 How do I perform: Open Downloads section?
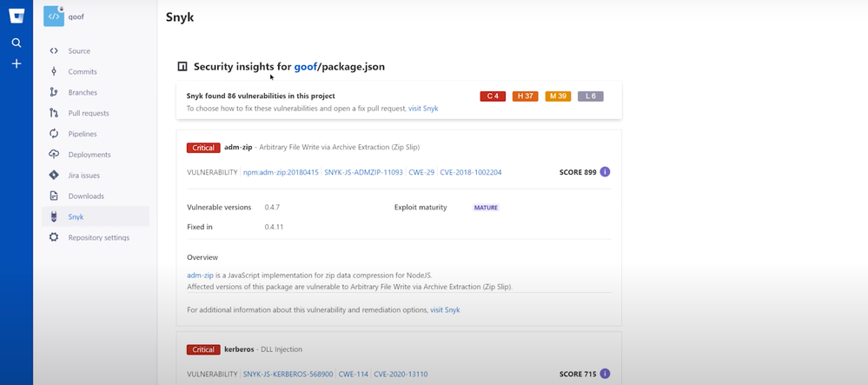tap(86, 196)
